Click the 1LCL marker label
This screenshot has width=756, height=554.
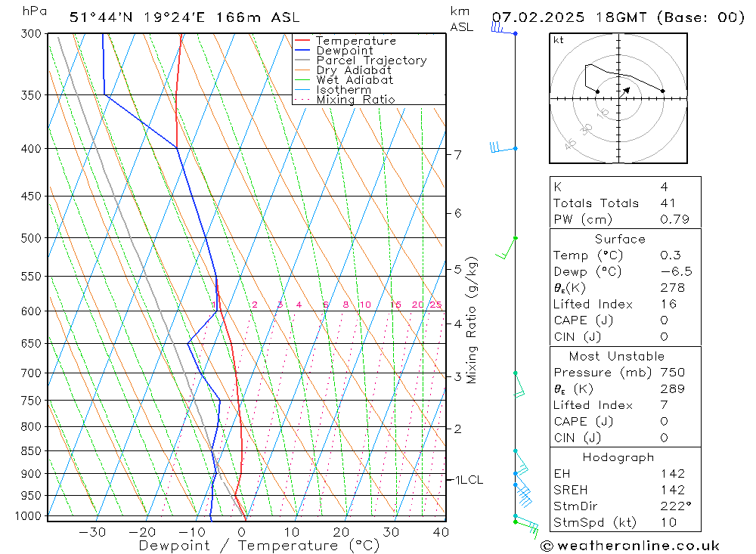point(469,480)
